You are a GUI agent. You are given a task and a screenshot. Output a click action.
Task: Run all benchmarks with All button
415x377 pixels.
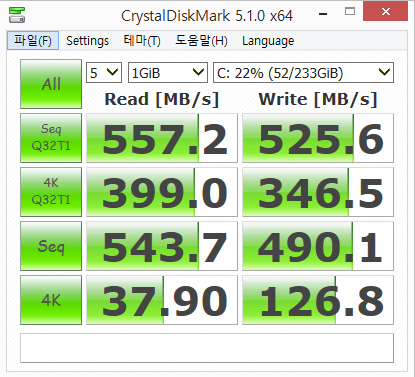tap(51, 84)
